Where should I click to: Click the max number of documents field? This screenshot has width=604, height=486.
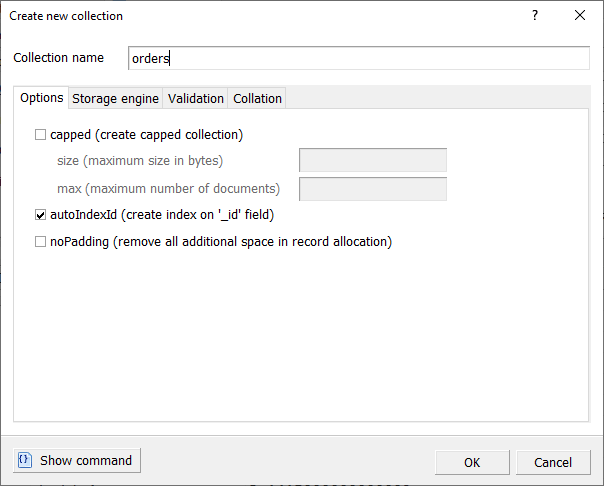(373, 188)
